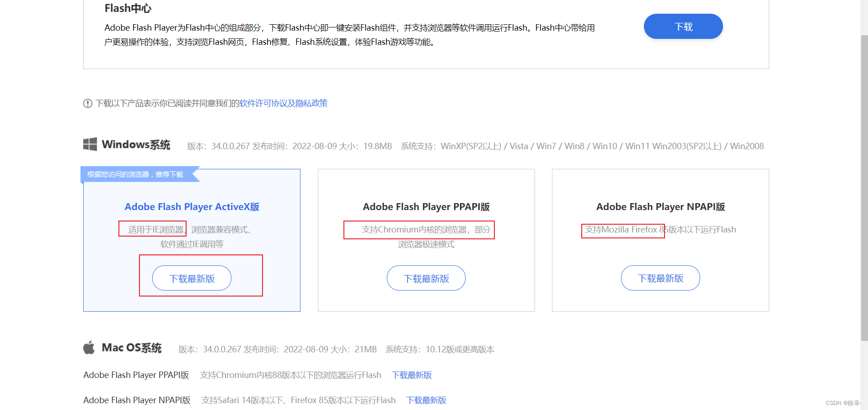Click Mac row Adobe Flash Player PPAPI版 label

[x=136, y=375]
